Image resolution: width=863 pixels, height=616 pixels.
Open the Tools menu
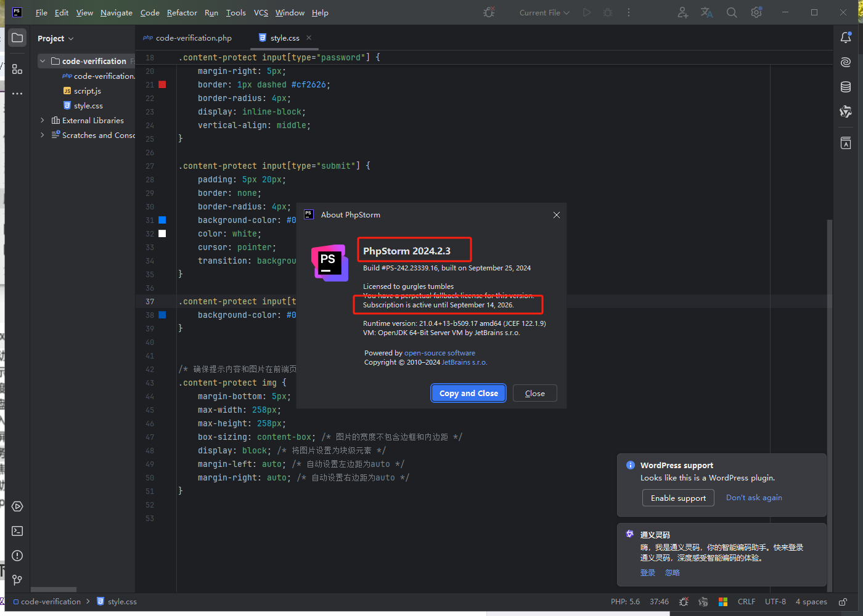[x=235, y=12]
